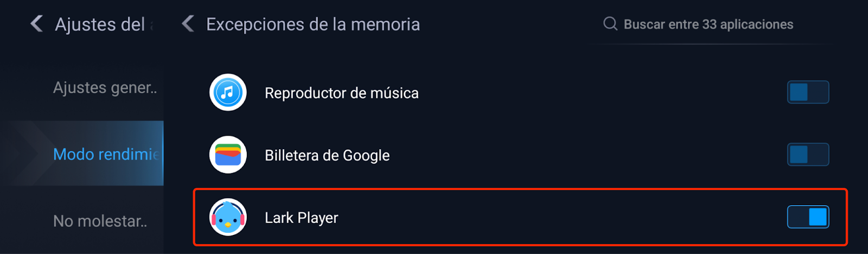The height and width of the screenshot is (254, 868).
Task: Turn on the Billetera de Google toggle
Action: coord(808,155)
